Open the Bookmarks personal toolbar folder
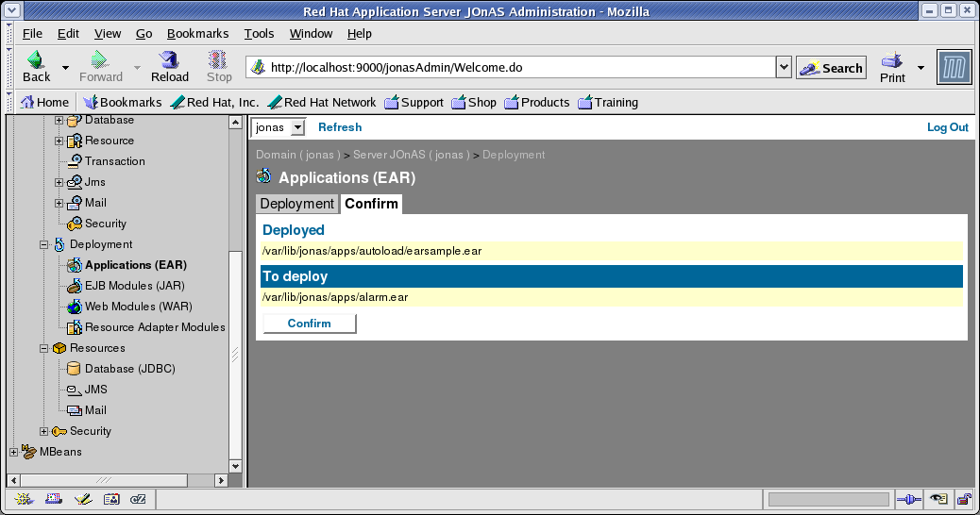Screen dimensions: 980x515 [123, 103]
